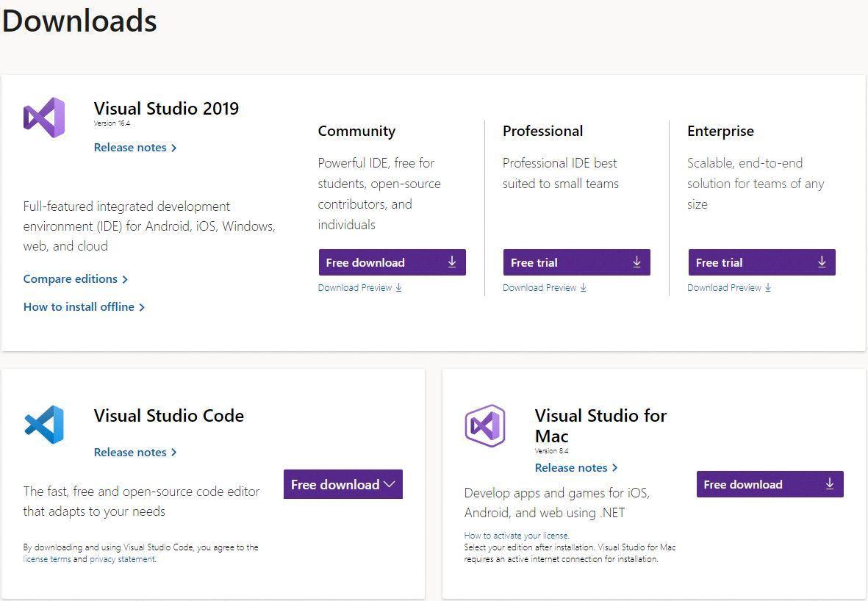This screenshot has width=868, height=601.
Task: Click download arrow on Professional Free trial button
Action: (636, 262)
